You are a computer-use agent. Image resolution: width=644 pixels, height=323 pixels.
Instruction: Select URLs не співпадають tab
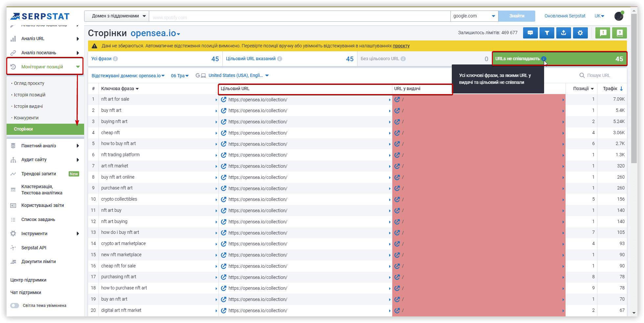pos(560,59)
